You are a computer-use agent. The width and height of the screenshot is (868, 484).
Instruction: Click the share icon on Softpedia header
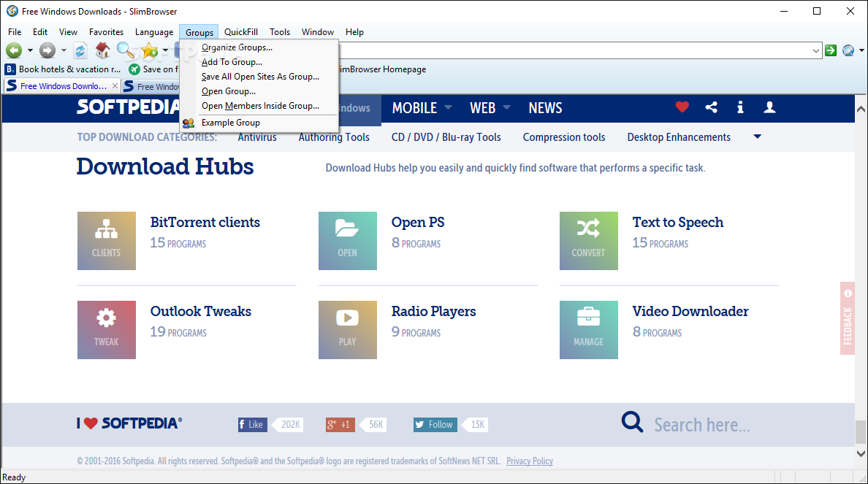[x=712, y=107]
